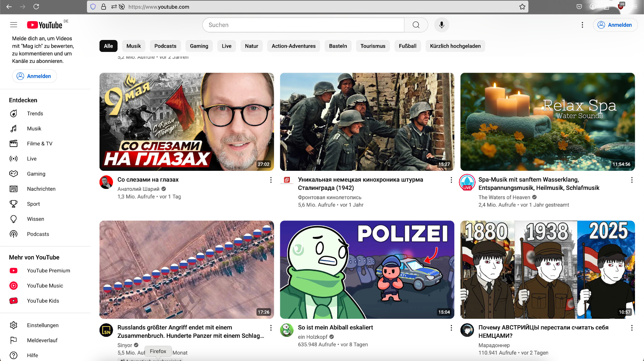Open Einstellungen settings

43,325
